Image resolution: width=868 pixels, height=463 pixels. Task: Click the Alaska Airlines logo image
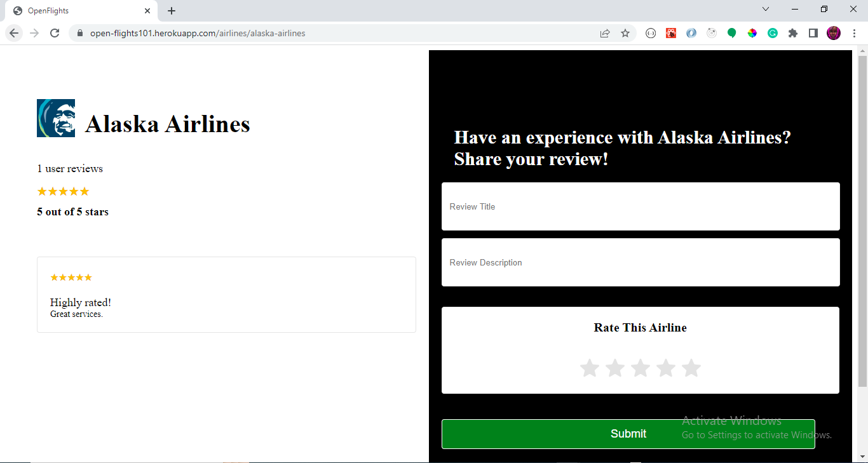pos(56,118)
